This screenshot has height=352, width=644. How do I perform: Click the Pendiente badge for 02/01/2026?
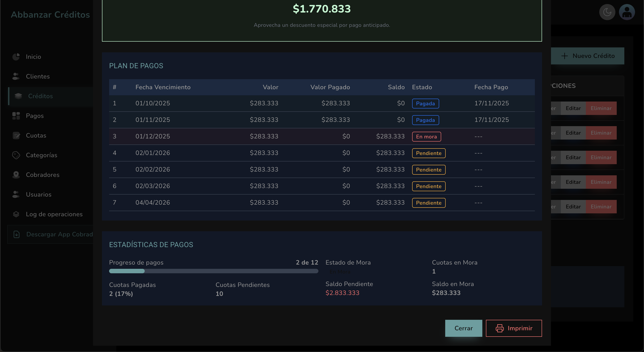pyautogui.click(x=428, y=153)
